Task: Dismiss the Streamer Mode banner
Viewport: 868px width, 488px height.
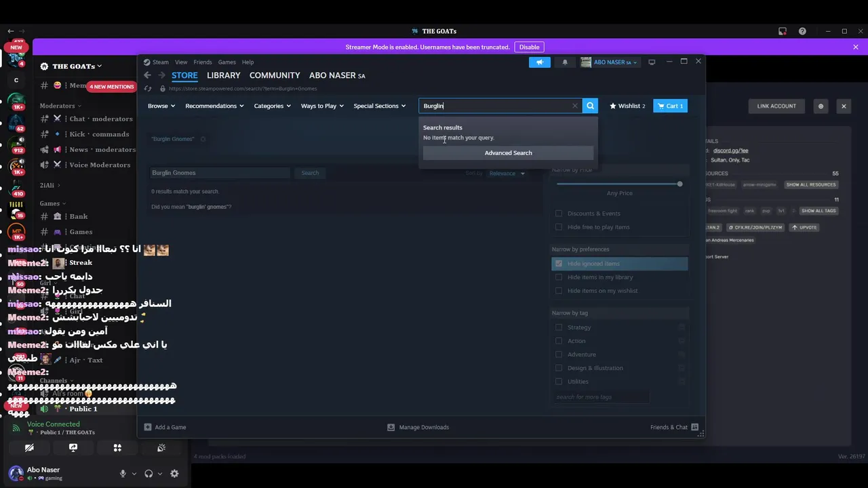Action: click(x=856, y=47)
